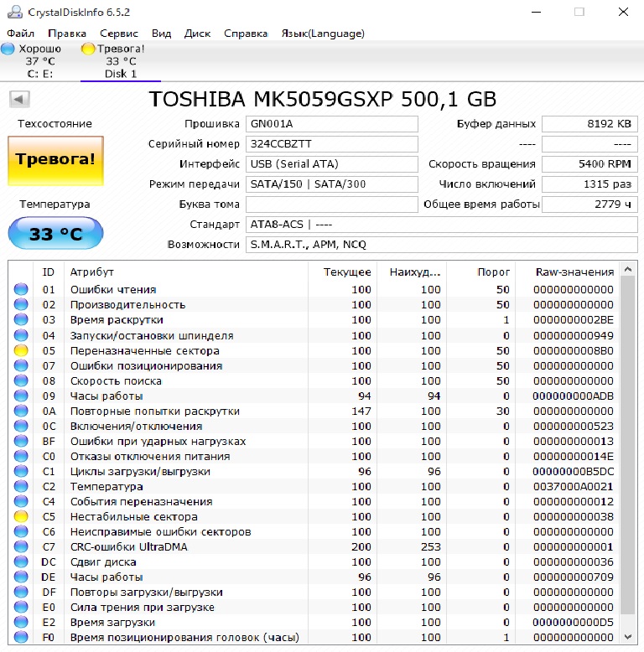644x652 pixels.
Task: Click blue status icon for 09 Часы работы
Action: click(21, 396)
